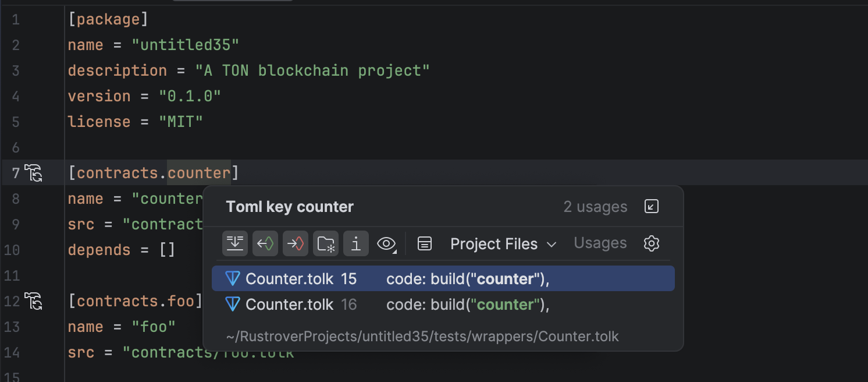Open the eye icon view options
Image resolution: width=868 pixels, height=382 pixels.
[x=386, y=243]
